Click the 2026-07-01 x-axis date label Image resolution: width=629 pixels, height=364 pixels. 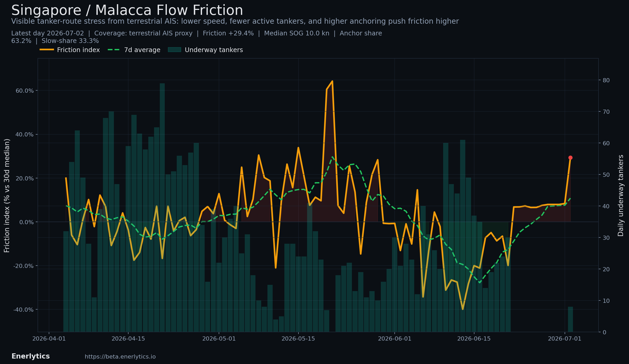click(565, 339)
